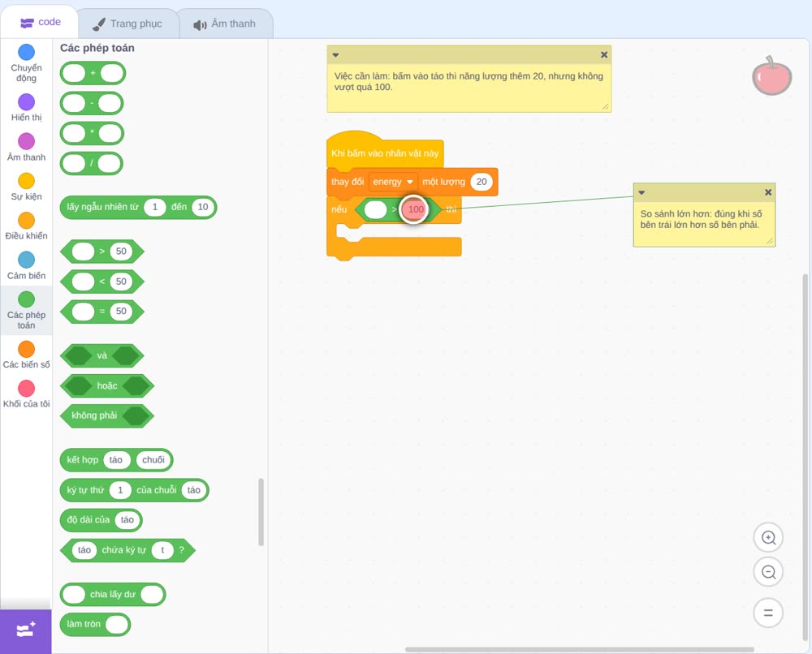Select the Các phép toán category

(27, 311)
